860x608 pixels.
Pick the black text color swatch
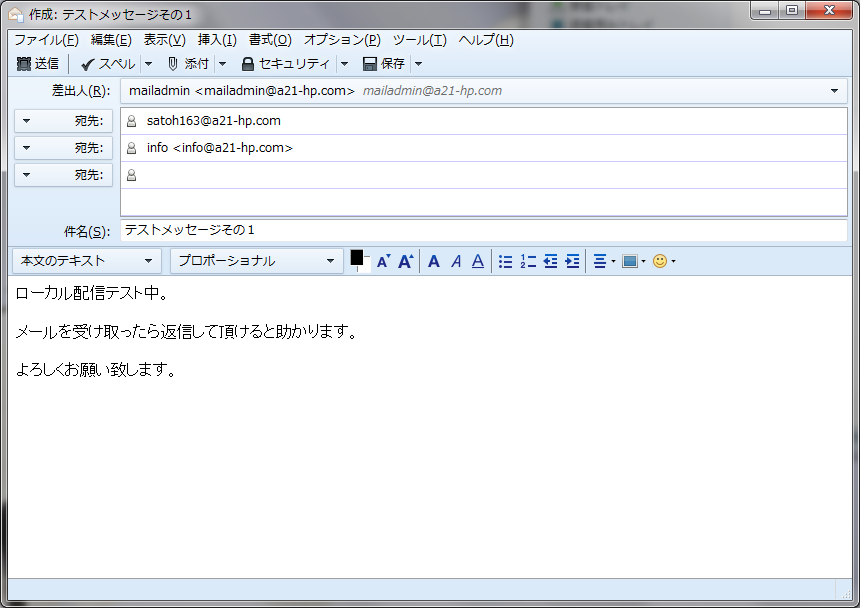356,258
